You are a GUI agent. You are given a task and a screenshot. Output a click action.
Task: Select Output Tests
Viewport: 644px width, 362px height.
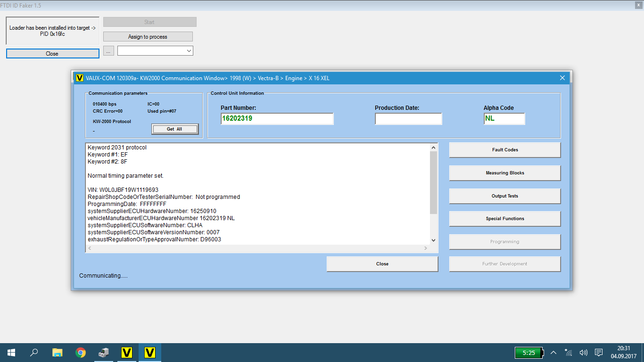coord(504,196)
